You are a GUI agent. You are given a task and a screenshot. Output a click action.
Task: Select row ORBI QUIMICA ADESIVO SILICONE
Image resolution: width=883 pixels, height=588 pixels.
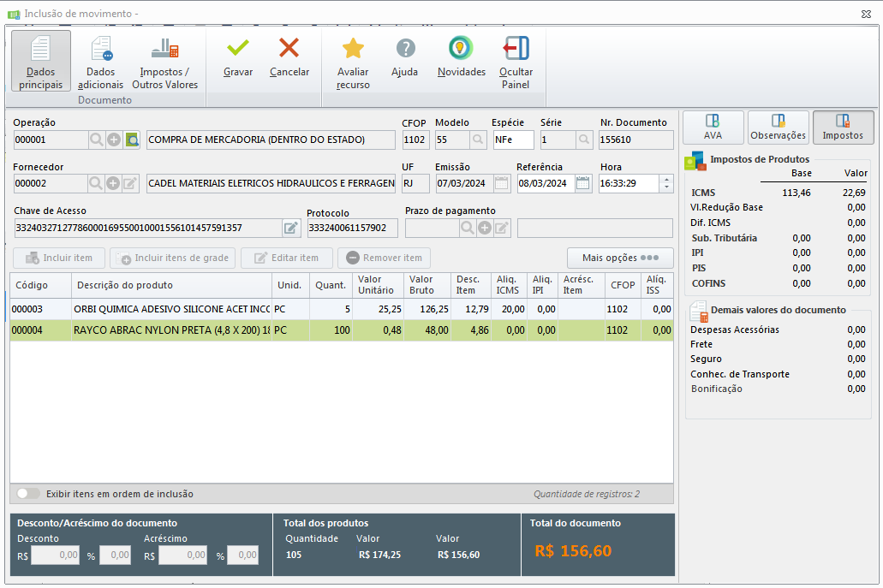tap(341, 309)
